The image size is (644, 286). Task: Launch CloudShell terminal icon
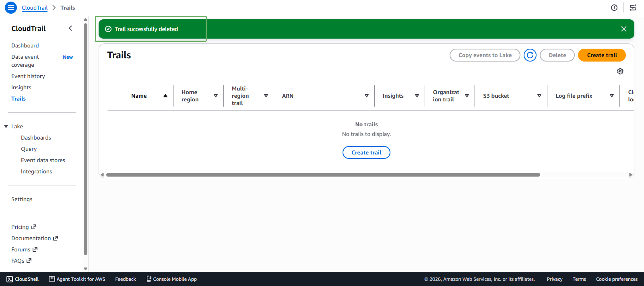pos(10,279)
